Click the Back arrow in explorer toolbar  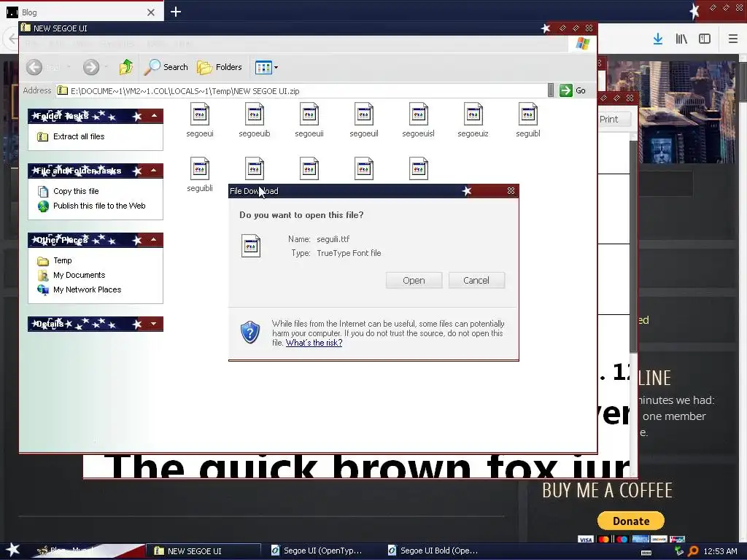pos(34,67)
